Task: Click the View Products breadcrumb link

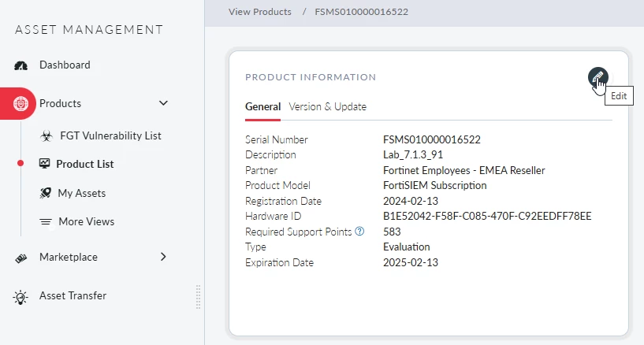Action: click(x=260, y=12)
